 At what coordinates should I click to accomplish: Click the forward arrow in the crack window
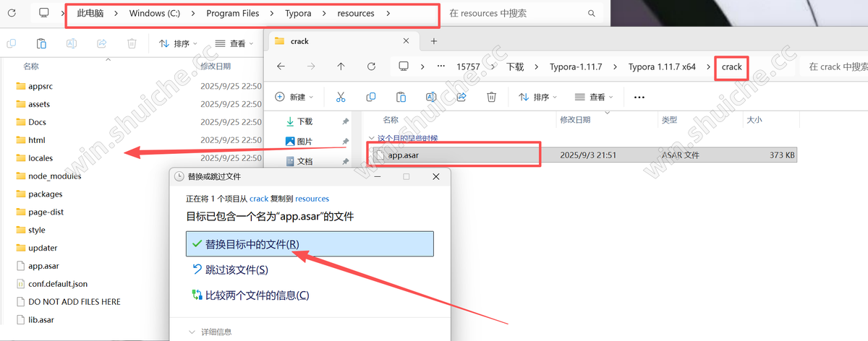[311, 66]
